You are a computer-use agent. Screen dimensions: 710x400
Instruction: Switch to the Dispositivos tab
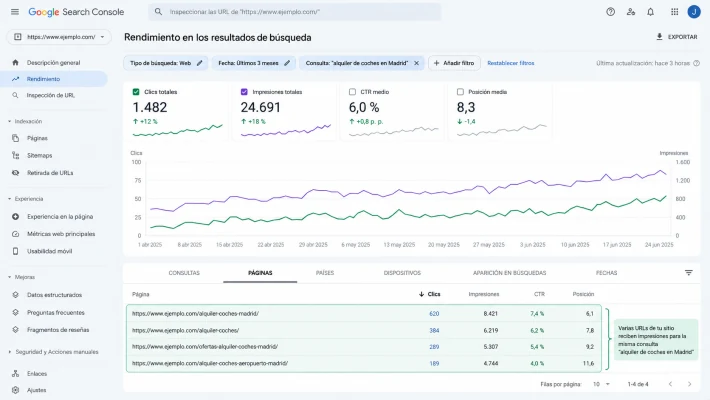click(402, 273)
